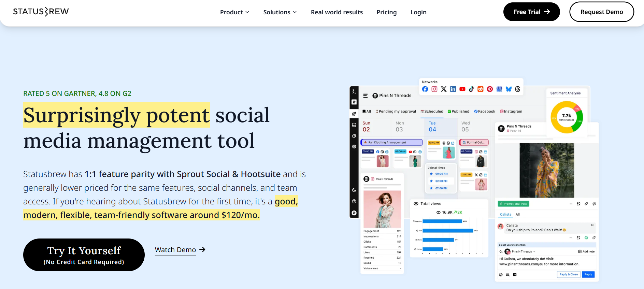
Task: Open the three-dots menu beside Promotional Post
Action: [x=571, y=204]
